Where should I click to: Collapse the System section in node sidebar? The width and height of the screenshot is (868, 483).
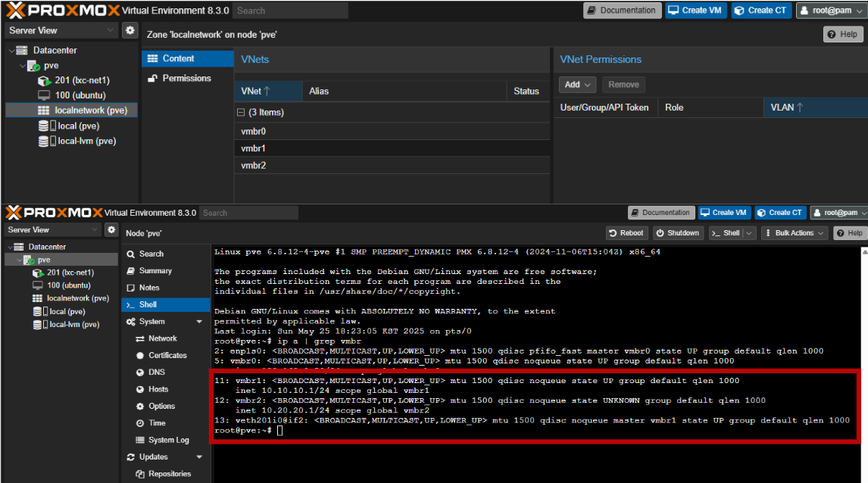tap(199, 322)
